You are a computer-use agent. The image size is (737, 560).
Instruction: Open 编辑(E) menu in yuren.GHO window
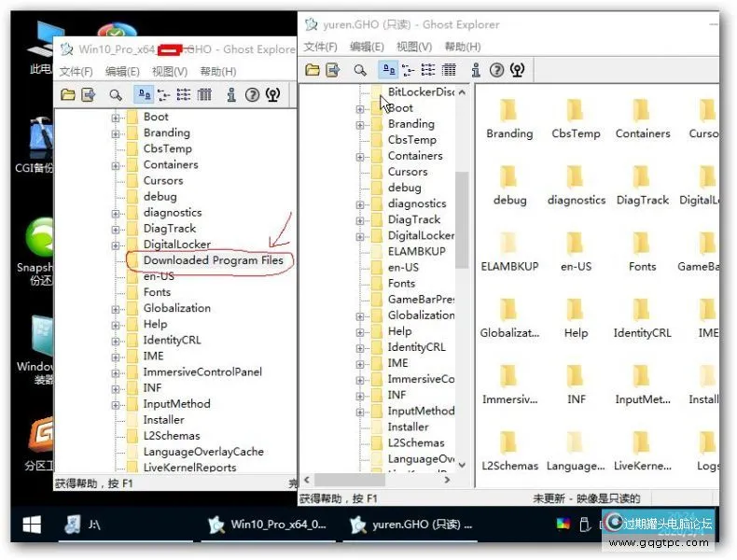367,47
